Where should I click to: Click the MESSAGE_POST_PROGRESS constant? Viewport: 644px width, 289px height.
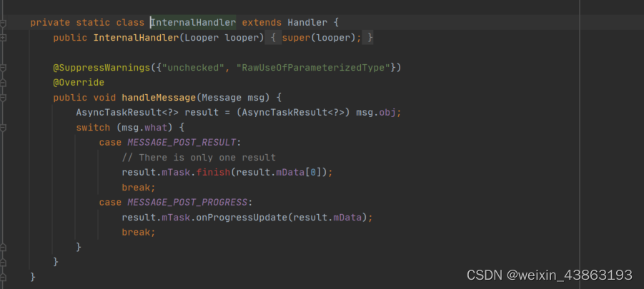pos(187,202)
